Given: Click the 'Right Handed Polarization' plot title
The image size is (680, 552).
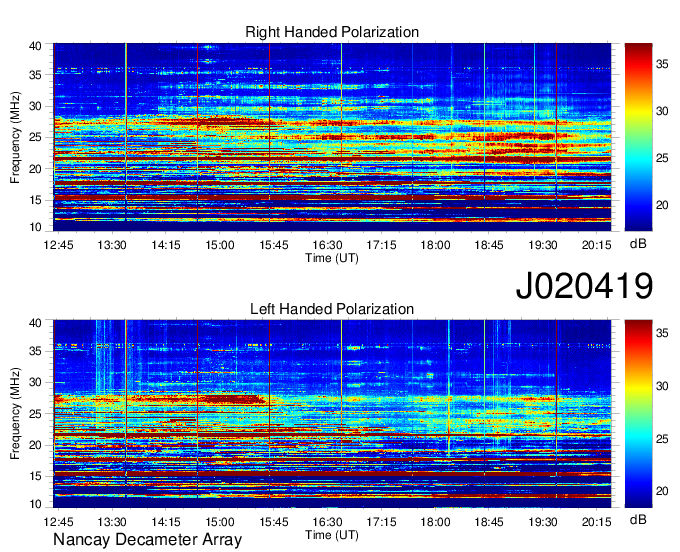Looking at the screenshot, I should pyautogui.click(x=332, y=32).
